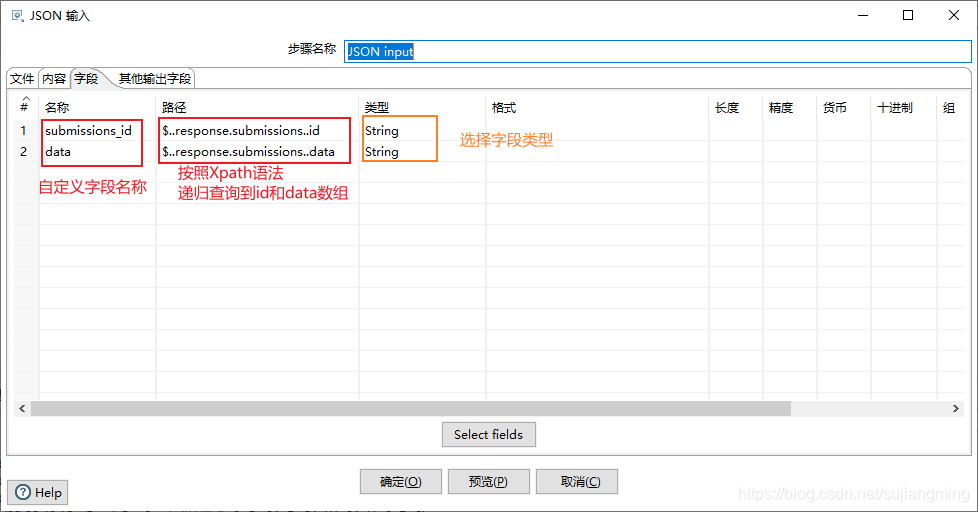
Task: Click the 步骤名称 input field
Action: point(657,51)
